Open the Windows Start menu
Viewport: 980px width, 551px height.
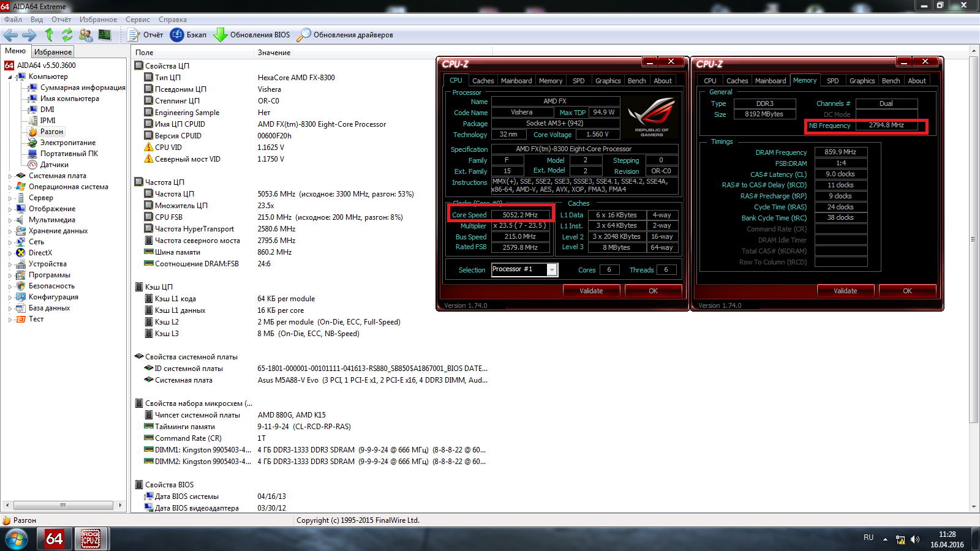17,539
